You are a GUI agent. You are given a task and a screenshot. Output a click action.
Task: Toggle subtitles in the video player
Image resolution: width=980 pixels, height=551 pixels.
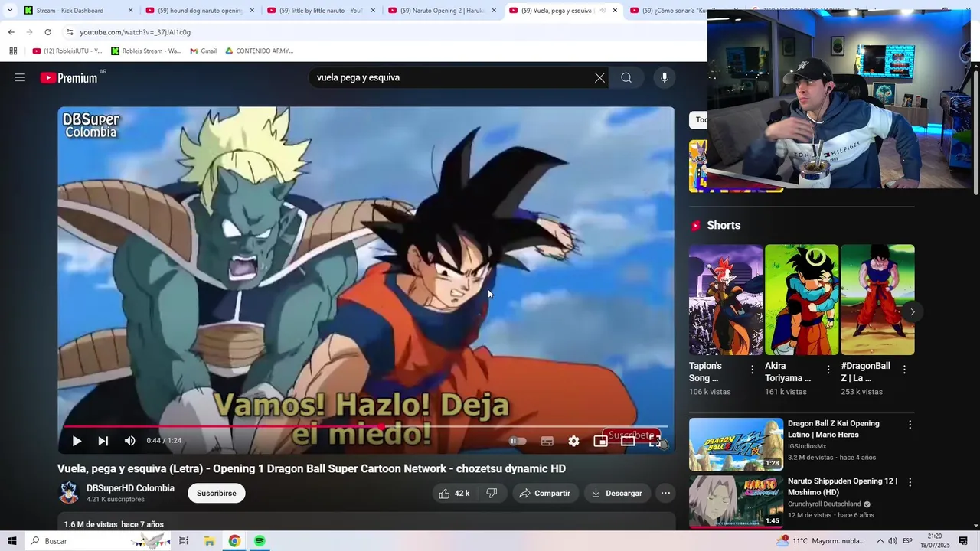pyautogui.click(x=547, y=441)
